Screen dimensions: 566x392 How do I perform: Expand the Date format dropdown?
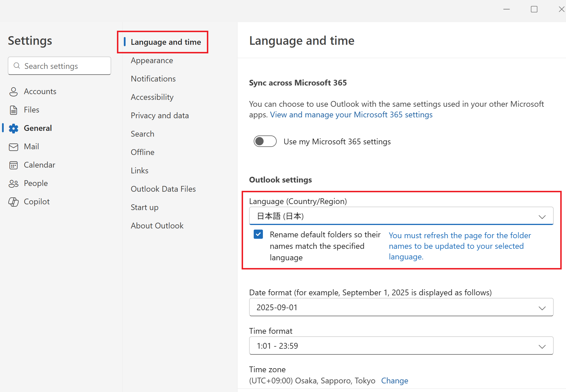coord(401,307)
